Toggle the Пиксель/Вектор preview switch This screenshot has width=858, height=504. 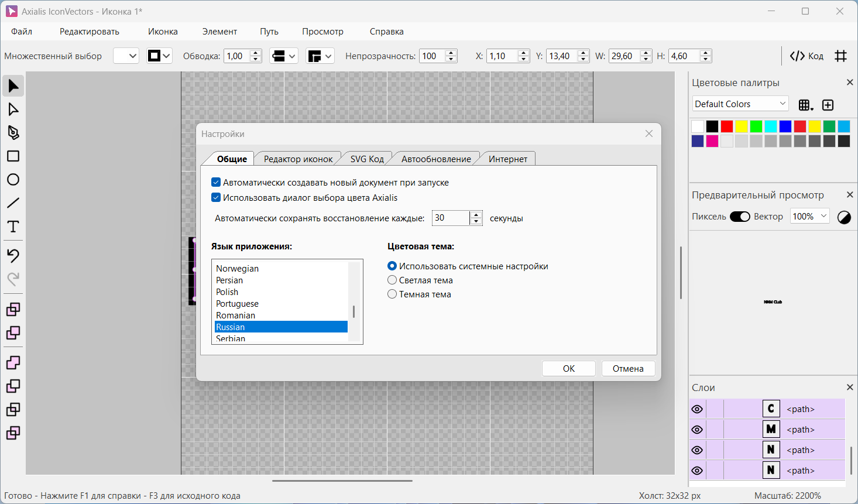click(740, 217)
